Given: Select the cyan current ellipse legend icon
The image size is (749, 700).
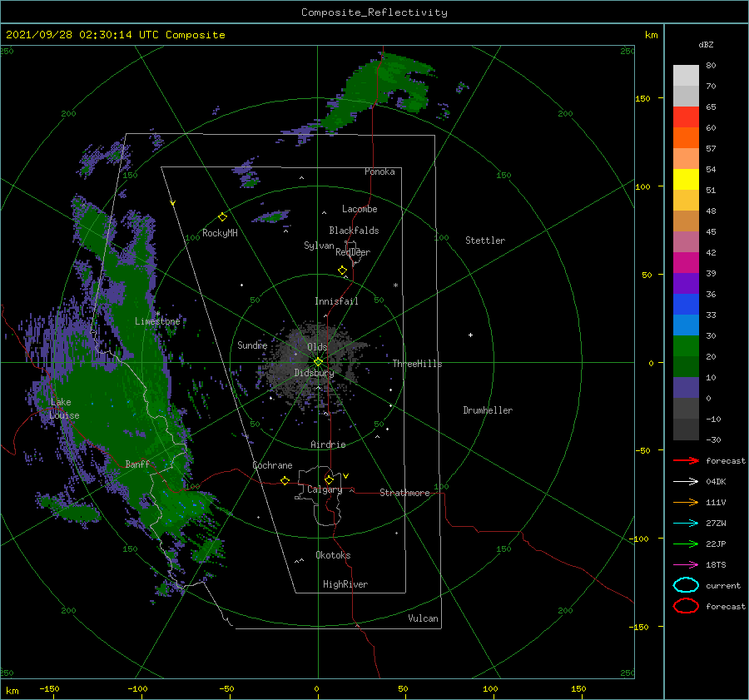Looking at the screenshot, I should click(x=686, y=585).
